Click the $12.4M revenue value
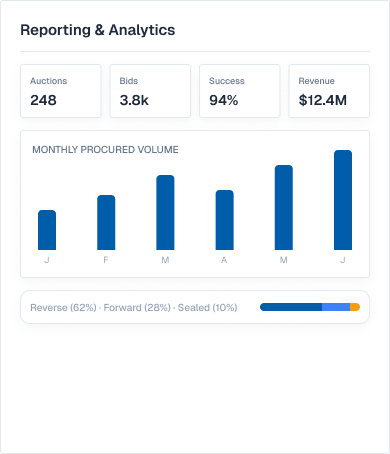Viewport: 390px width, 454px height. coord(323,100)
